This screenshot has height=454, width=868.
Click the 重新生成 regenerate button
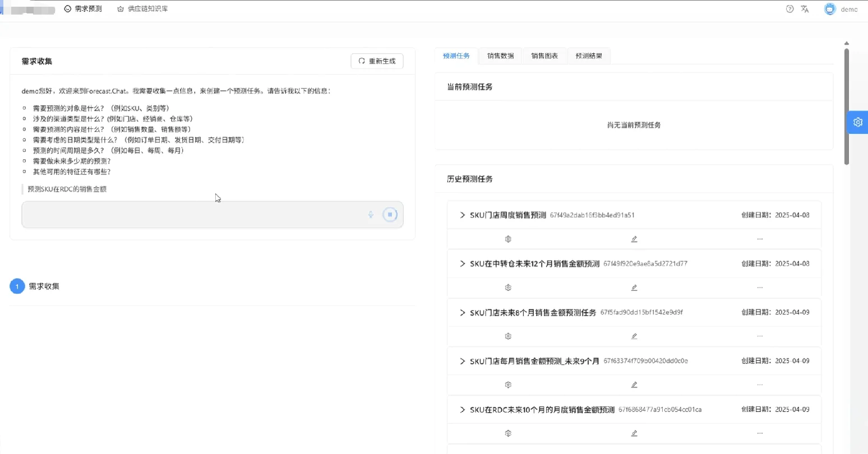[x=377, y=61]
